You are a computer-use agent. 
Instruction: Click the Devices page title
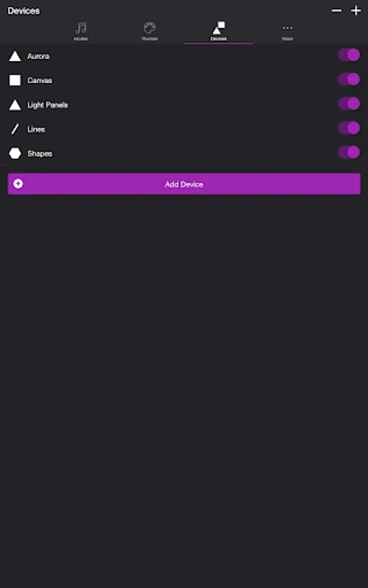click(24, 11)
